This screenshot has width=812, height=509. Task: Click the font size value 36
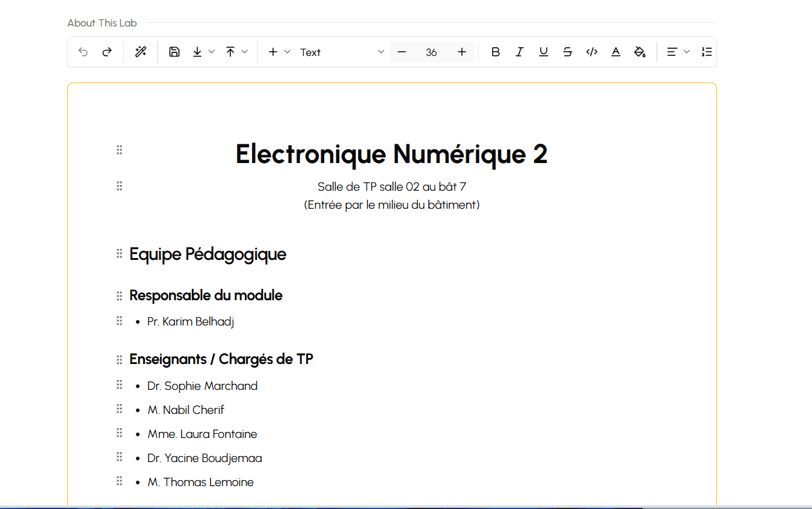[431, 52]
